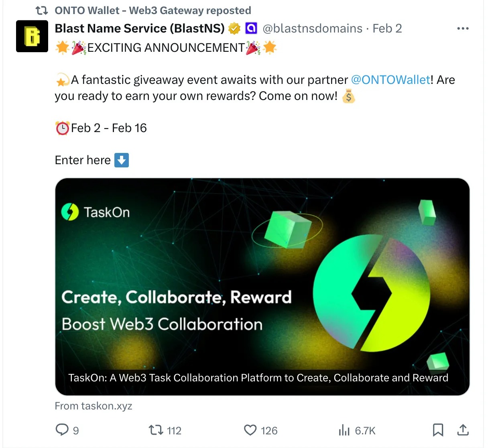The height and width of the screenshot is (448, 488).
Task: Click the gold verified badge
Action: [x=234, y=29]
